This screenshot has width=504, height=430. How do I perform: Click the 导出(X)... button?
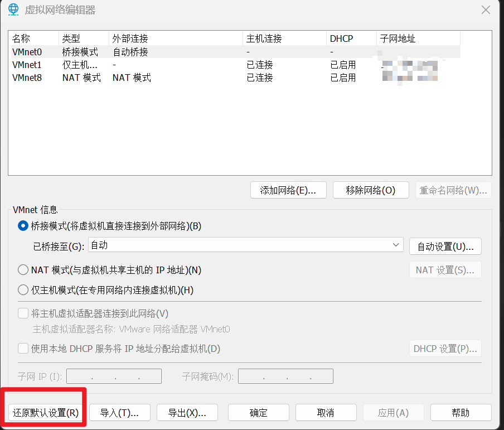coord(187,413)
